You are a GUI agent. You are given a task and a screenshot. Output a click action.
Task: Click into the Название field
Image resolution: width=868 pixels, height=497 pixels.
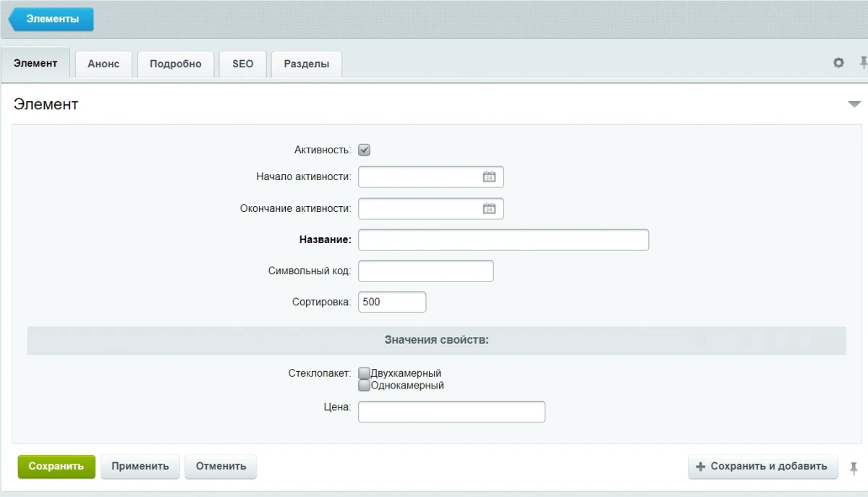click(x=503, y=239)
